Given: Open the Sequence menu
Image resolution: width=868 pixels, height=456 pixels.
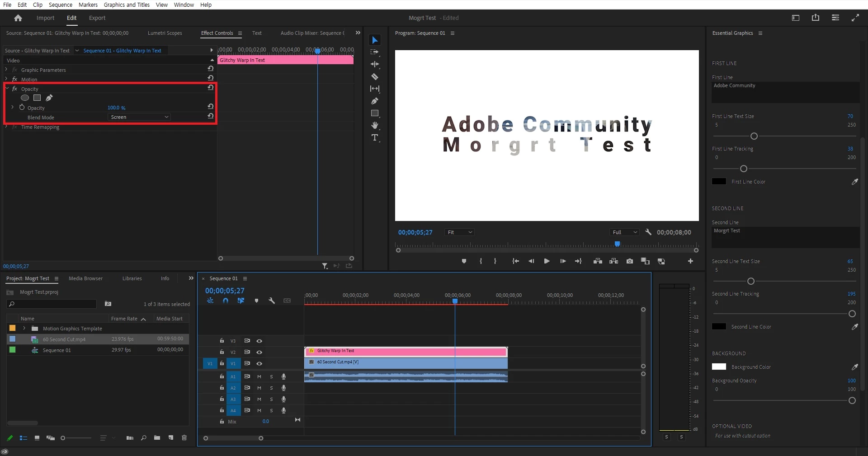Looking at the screenshot, I should [x=61, y=5].
